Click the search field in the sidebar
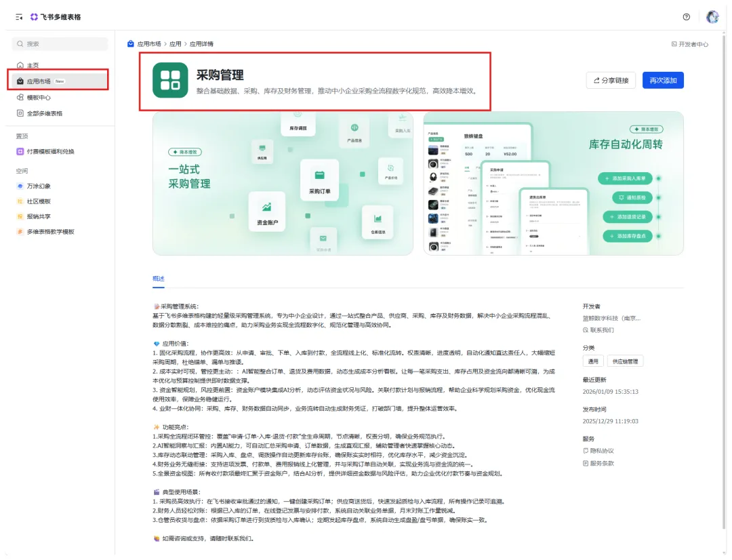Viewport: 732px width, 560px height. (60, 44)
